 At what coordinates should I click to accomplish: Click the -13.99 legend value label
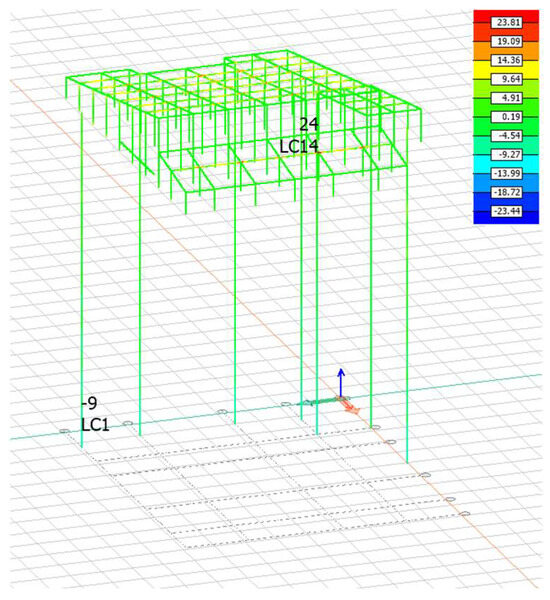click(x=507, y=173)
